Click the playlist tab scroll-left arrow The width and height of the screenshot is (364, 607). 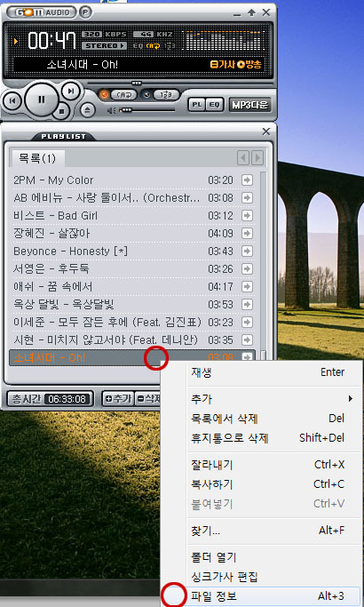click(x=243, y=158)
